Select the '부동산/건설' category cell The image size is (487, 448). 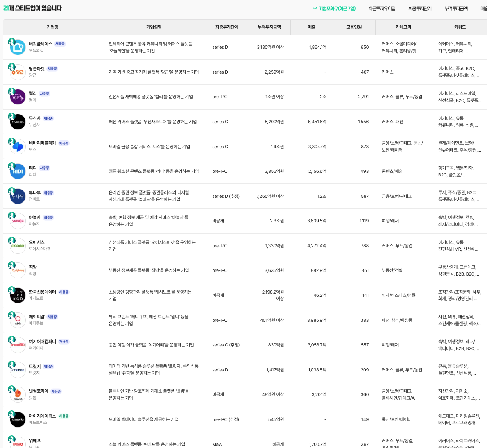click(392, 270)
